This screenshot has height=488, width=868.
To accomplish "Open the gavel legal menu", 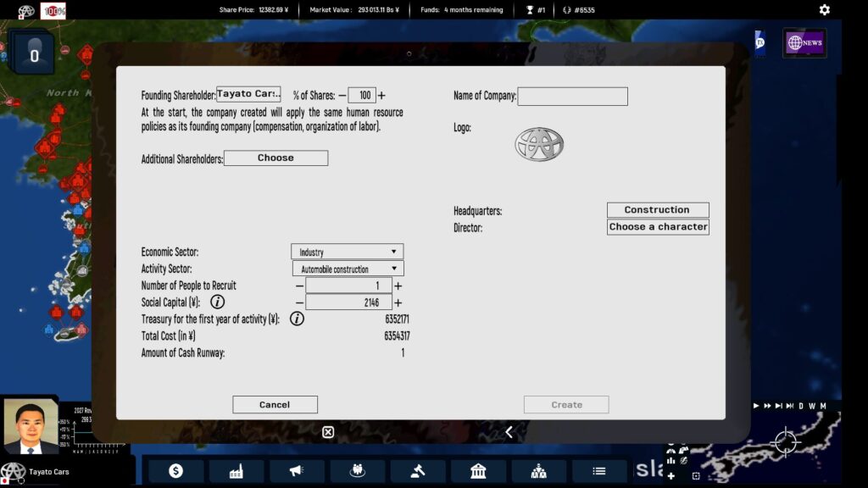I will [418, 471].
